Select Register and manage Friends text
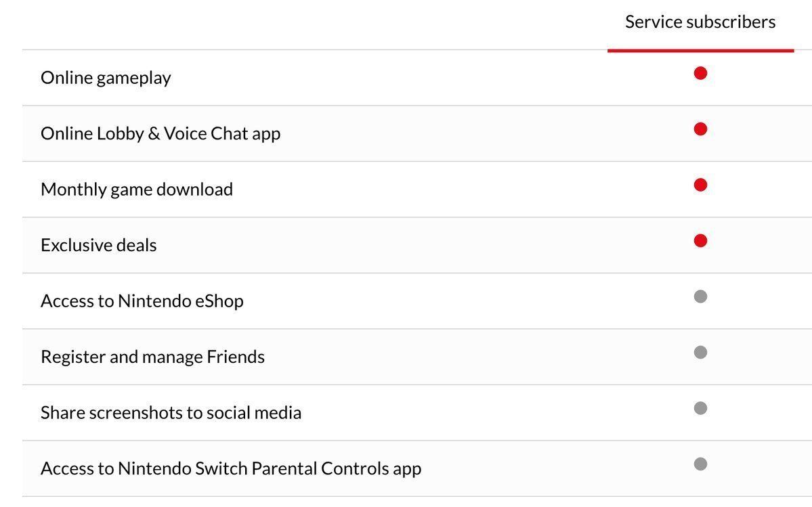The image size is (812, 507). 153,357
